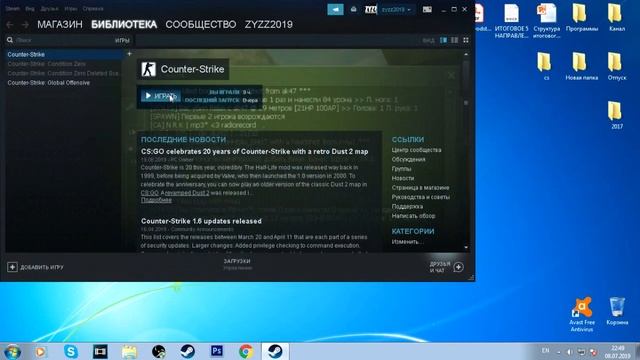Go forward with the Steam forward arrow
The width and height of the screenshot is (640, 360).
25,25
